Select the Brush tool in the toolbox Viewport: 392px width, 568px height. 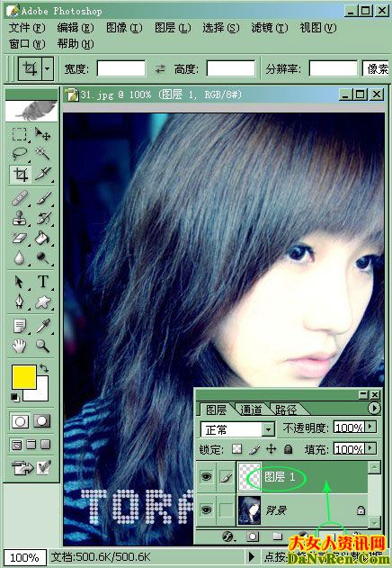tap(43, 199)
